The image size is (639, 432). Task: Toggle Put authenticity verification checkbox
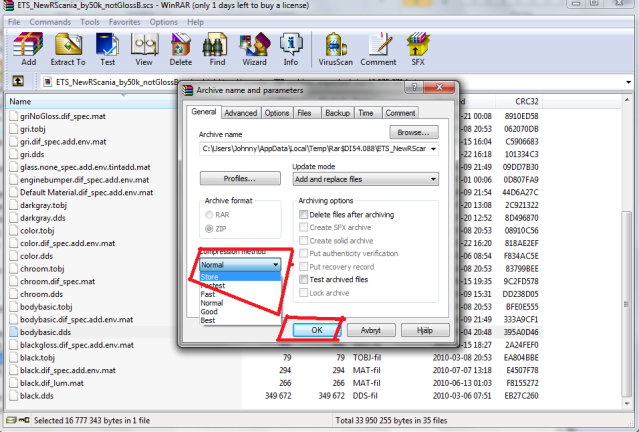click(x=303, y=253)
